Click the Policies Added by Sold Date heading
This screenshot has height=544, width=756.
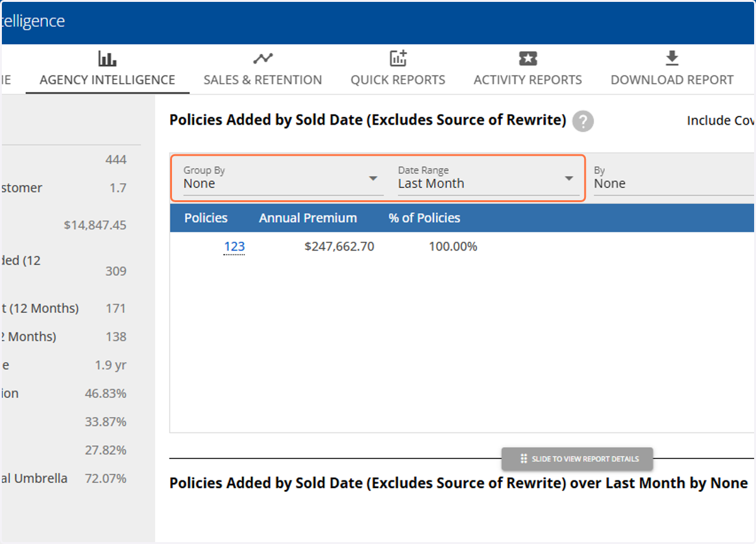(x=368, y=120)
